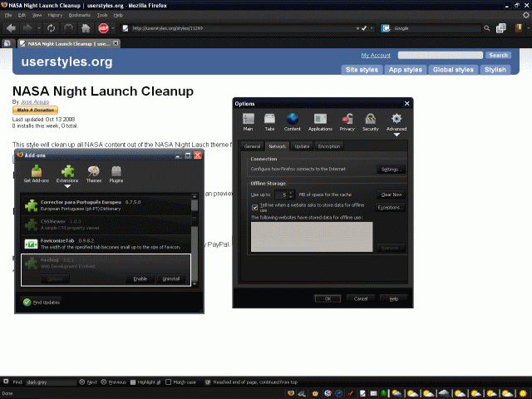Open the Site styles page
532x399 pixels.
[x=362, y=70]
